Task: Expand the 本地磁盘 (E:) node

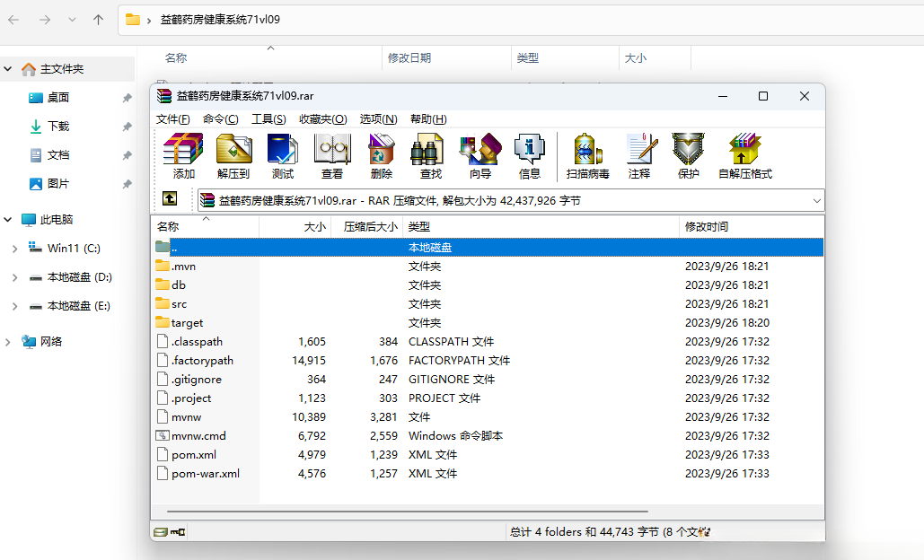Action: [x=14, y=306]
